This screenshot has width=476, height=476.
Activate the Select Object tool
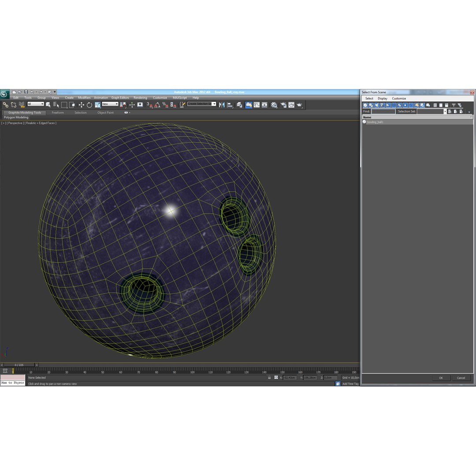[x=48, y=105]
